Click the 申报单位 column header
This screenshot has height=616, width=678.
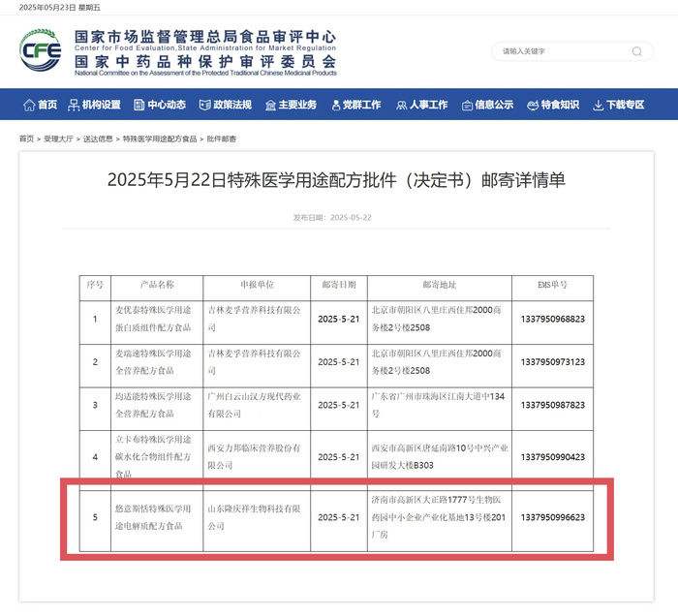click(x=257, y=285)
